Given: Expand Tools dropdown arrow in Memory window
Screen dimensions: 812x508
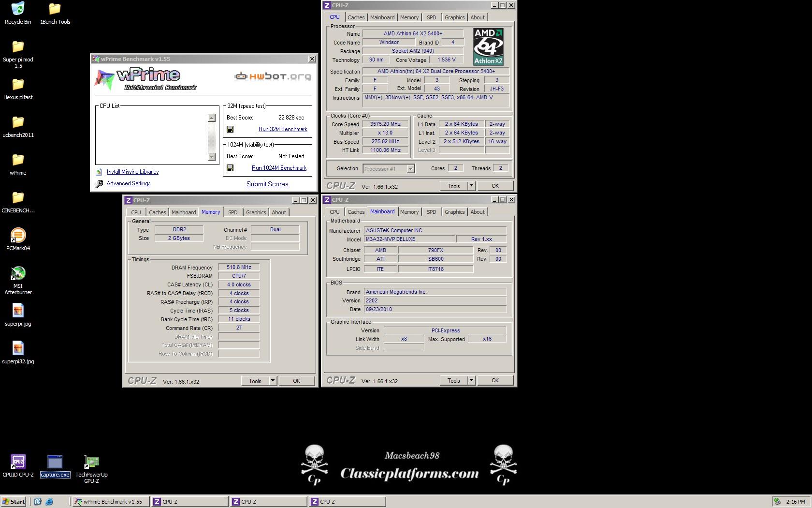Looking at the screenshot, I should pyautogui.click(x=273, y=381).
